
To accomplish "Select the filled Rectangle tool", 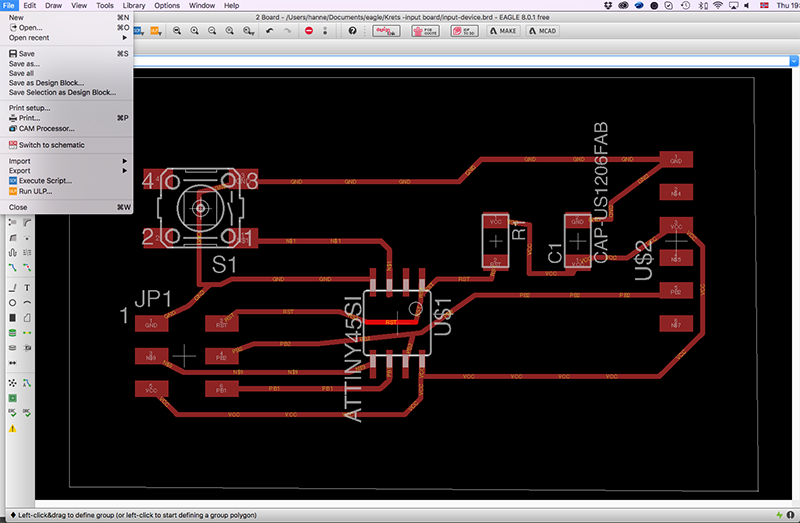I will 13,317.
